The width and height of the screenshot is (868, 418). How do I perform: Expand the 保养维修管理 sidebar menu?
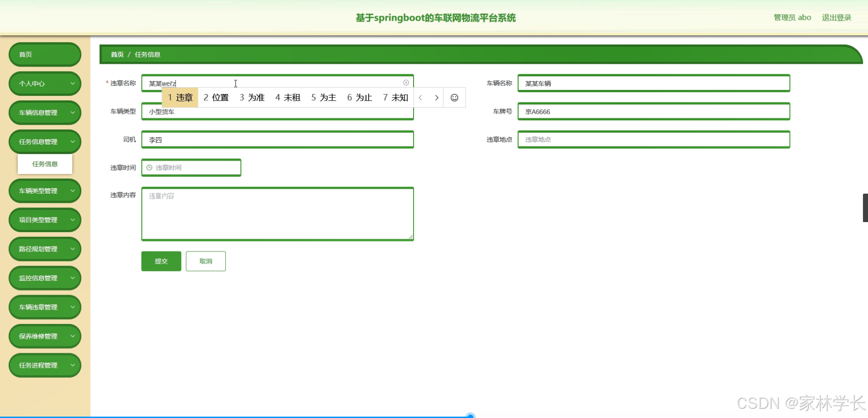(45, 336)
